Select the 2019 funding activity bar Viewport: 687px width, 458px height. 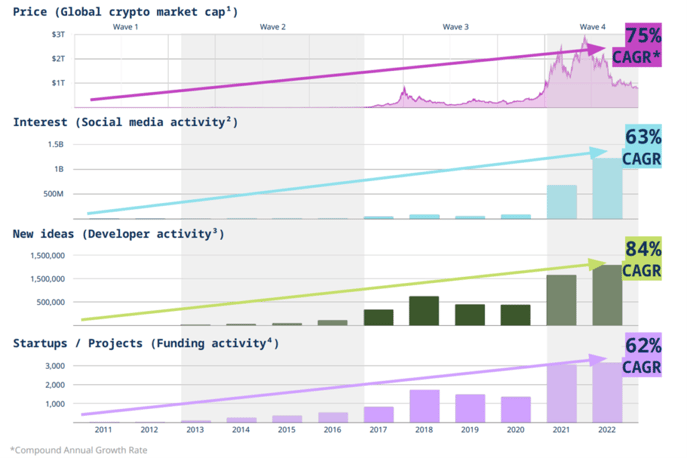point(470,408)
